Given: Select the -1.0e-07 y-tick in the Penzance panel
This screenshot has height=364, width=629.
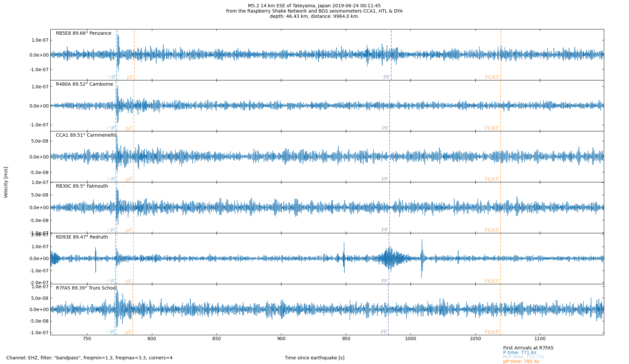Looking at the screenshot, I should (39, 69).
